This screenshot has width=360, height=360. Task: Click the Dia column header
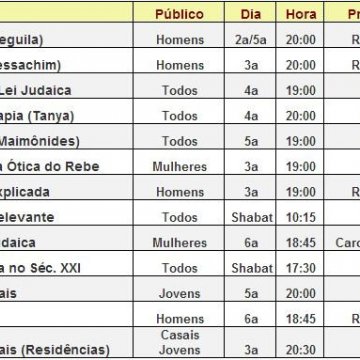click(x=250, y=14)
